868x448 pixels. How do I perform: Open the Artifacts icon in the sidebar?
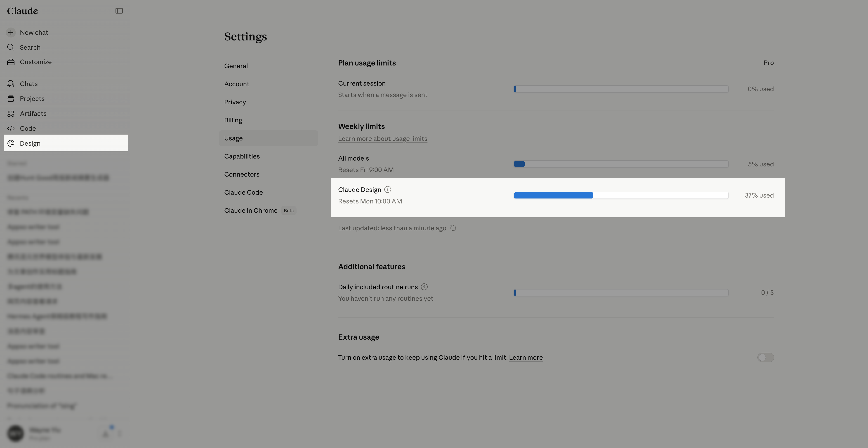[x=11, y=113]
